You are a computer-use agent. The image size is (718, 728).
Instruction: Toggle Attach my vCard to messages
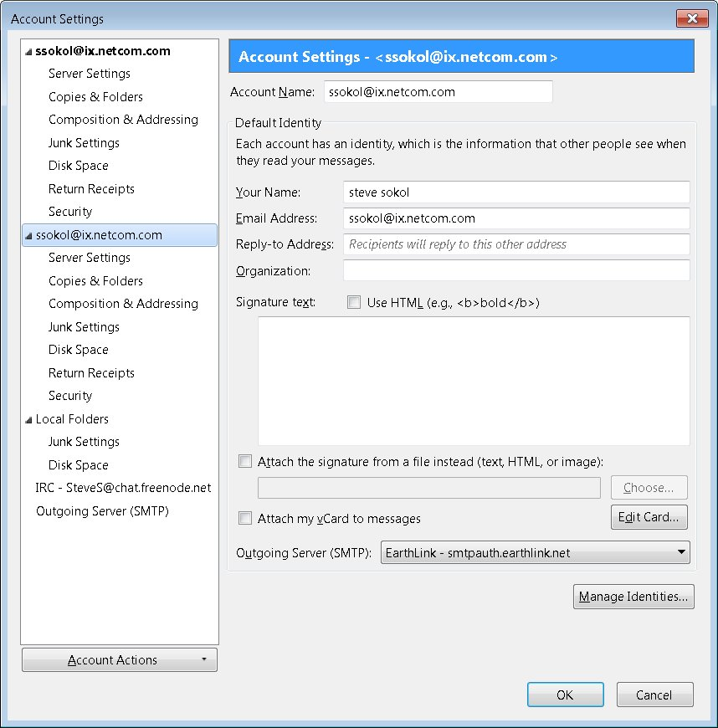point(244,518)
